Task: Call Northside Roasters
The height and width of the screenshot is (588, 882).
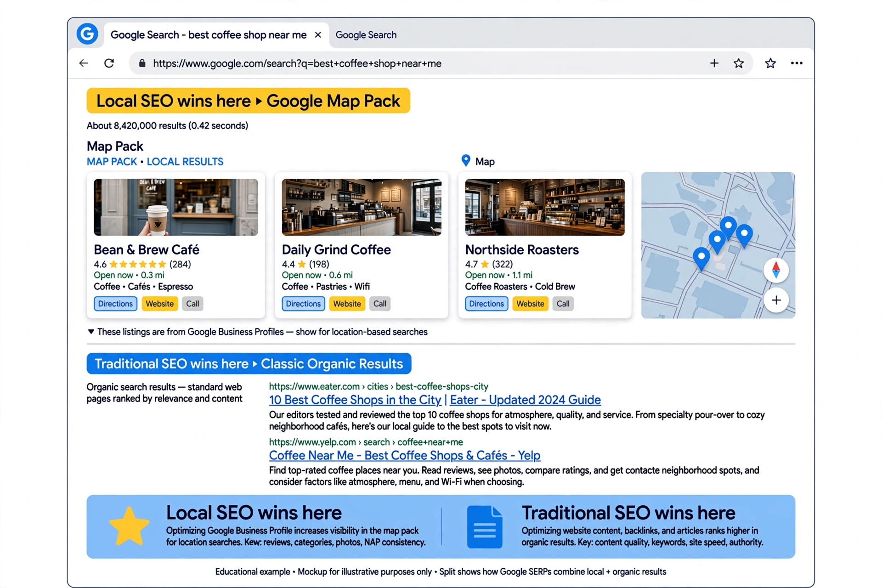Action: [563, 304]
